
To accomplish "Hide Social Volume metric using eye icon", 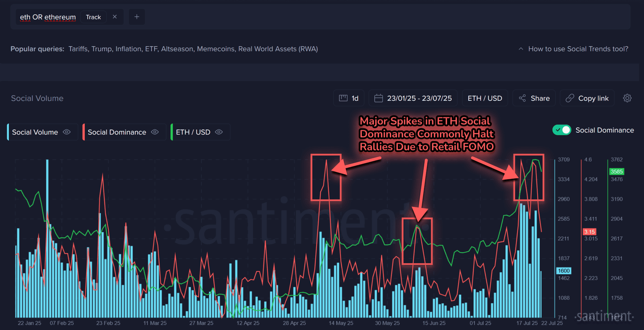I will tap(67, 132).
